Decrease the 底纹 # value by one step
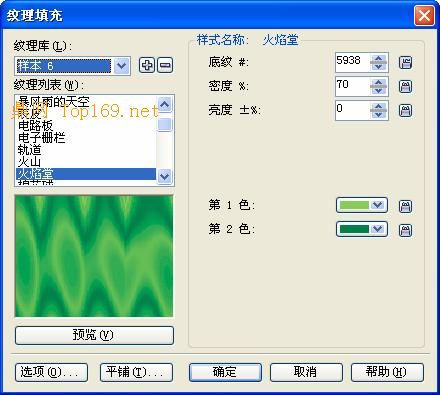Screen dimensions: 440x395 pos(378,66)
